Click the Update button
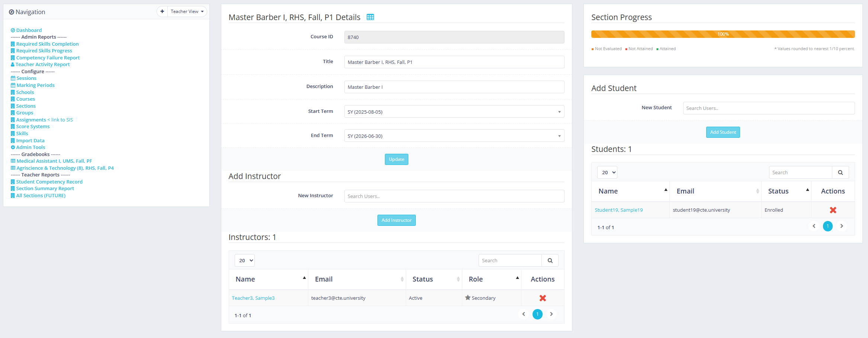Screen dimensions: 868x338 click(x=396, y=159)
